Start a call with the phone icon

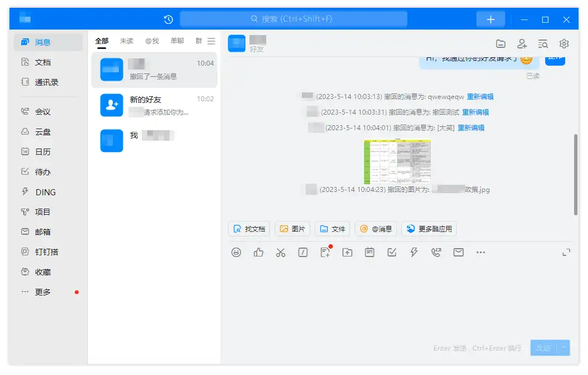pyautogui.click(x=436, y=252)
